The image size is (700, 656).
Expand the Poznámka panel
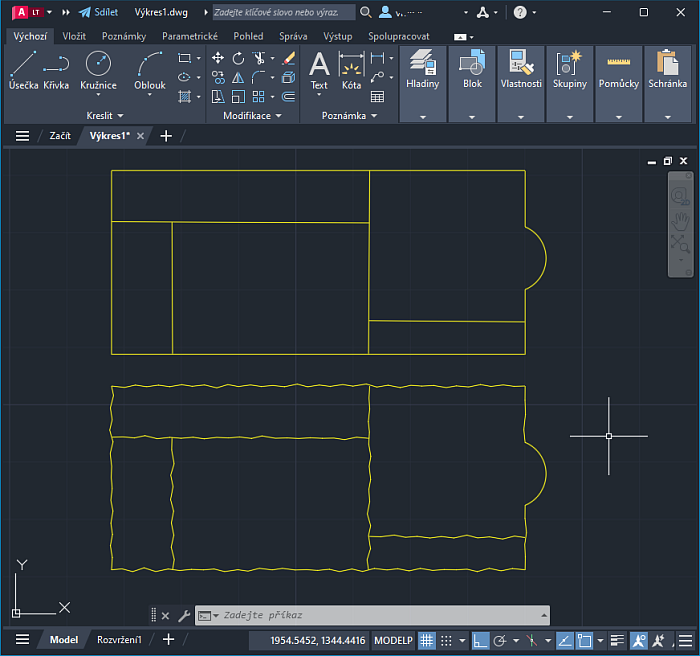click(x=349, y=116)
